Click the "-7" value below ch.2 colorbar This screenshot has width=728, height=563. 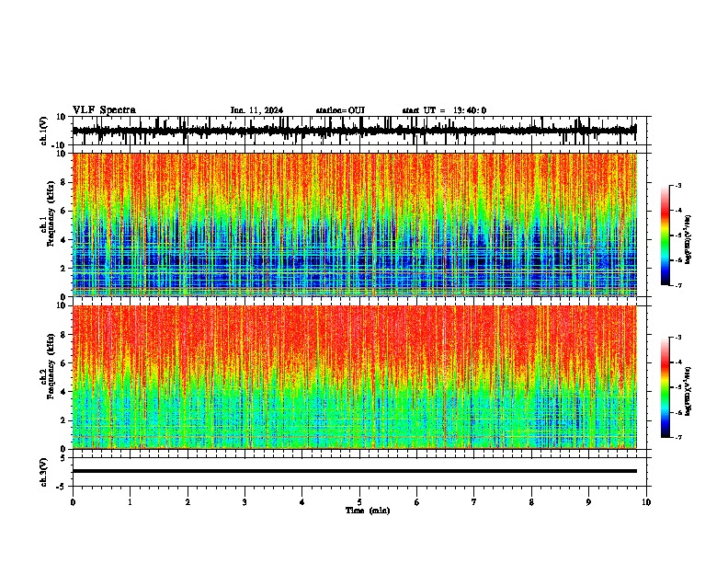(677, 437)
